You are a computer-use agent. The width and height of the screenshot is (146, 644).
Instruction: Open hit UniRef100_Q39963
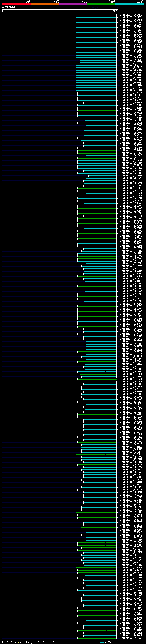131,22
